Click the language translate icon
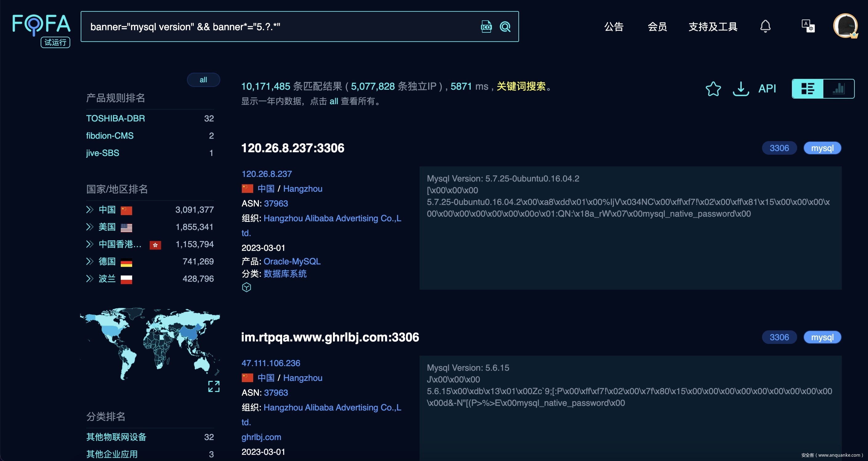868x461 pixels. (808, 26)
